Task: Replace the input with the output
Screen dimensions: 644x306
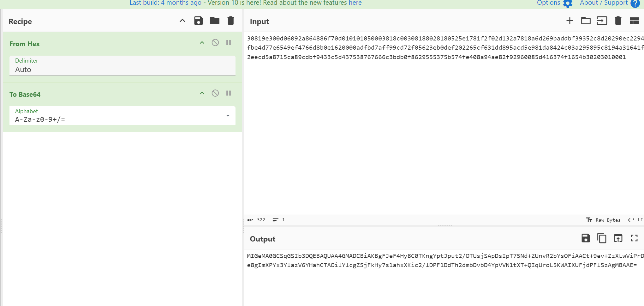Action: 618,238
